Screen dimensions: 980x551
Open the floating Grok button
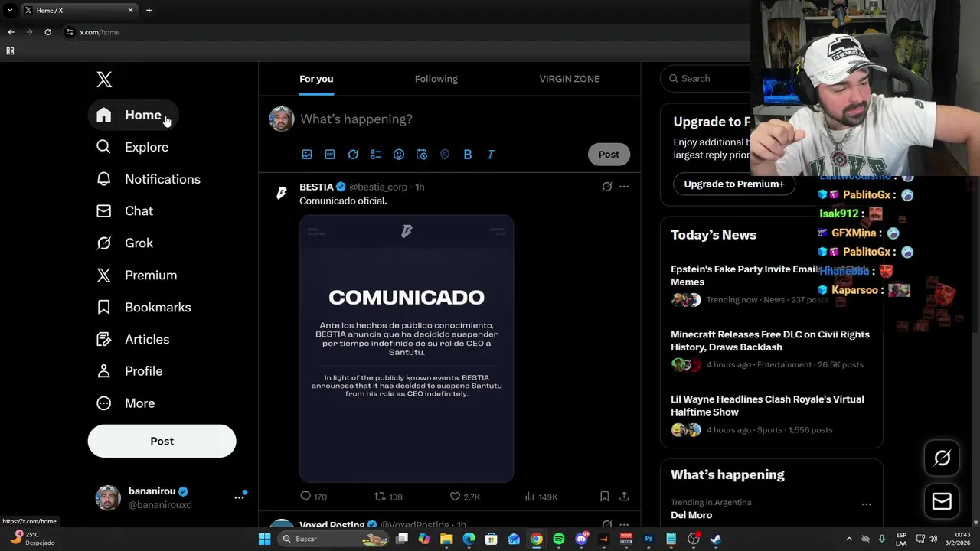coord(942,458)
